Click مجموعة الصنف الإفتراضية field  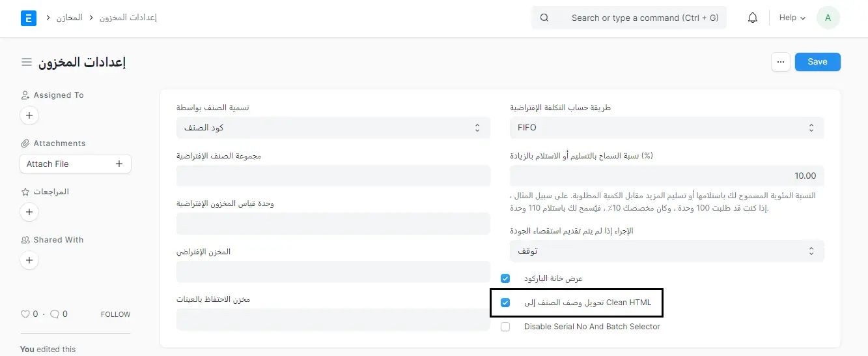[x=333, y=176]
